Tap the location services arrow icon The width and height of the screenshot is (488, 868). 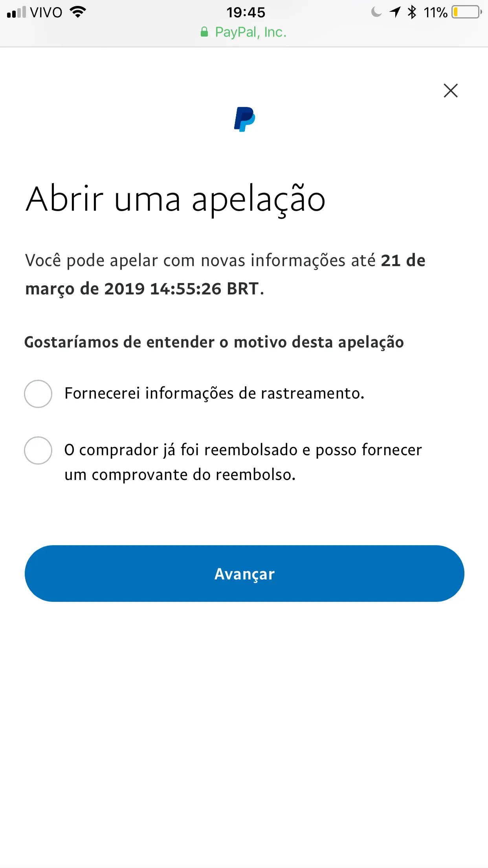[394, 12]
